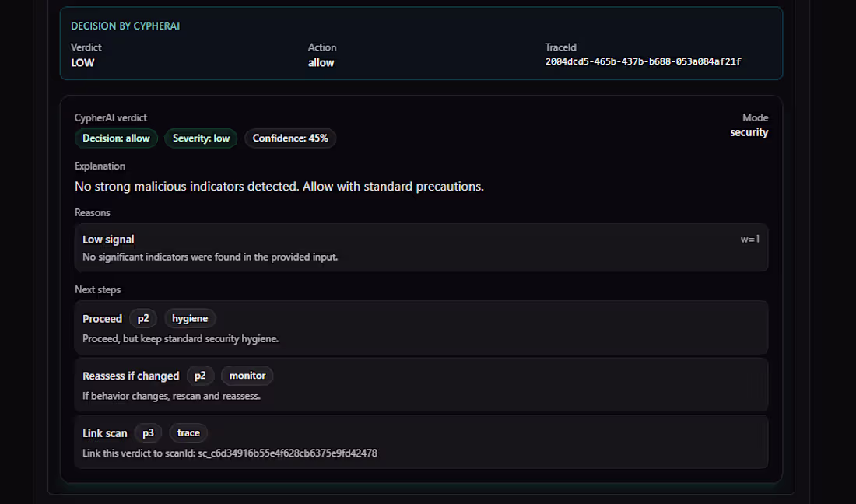Select the Link scan step
The height and width of the screenshot is (504, 856).
(x=421, y=442)
